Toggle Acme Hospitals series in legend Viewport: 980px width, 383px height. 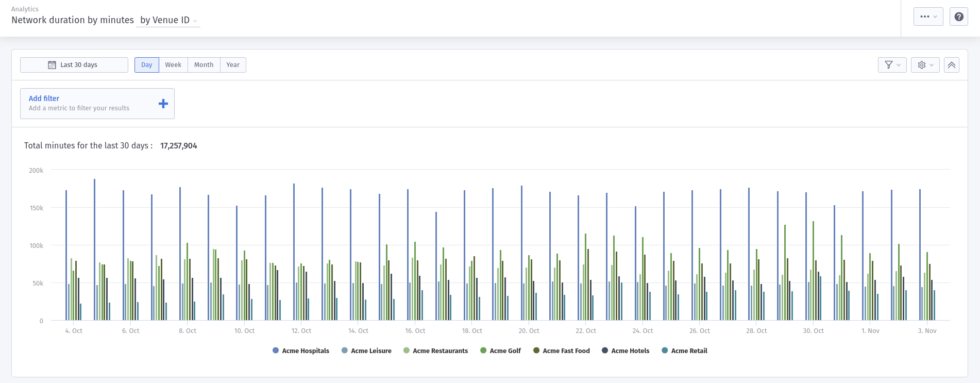point(301,351)
